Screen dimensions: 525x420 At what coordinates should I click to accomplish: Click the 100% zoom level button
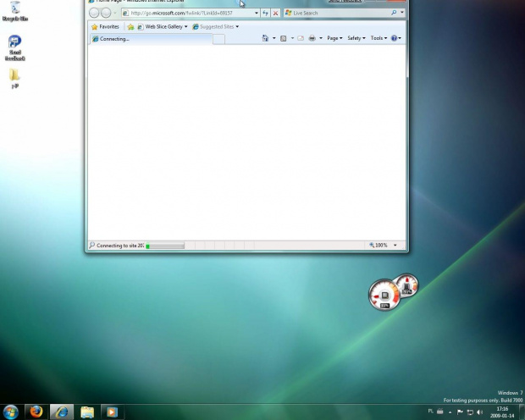pyautogui.click(x=379, y=246)
